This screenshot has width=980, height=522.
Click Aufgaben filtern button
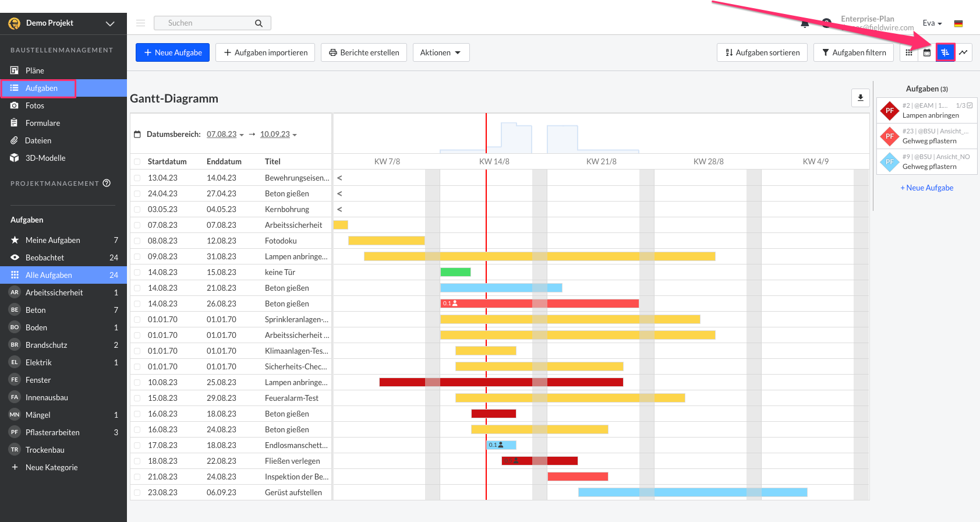[853, 52]
